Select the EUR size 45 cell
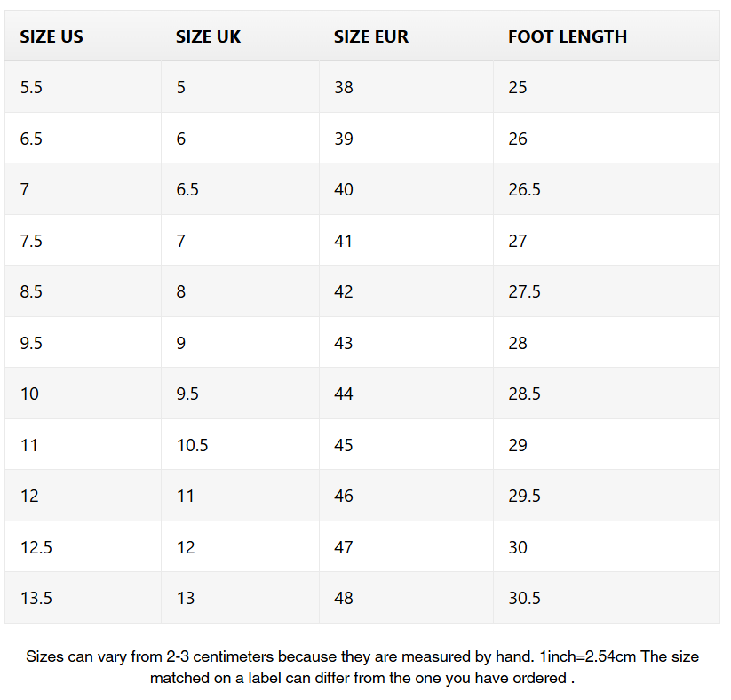This screenshot has height=700, width=731. point(406,444)
